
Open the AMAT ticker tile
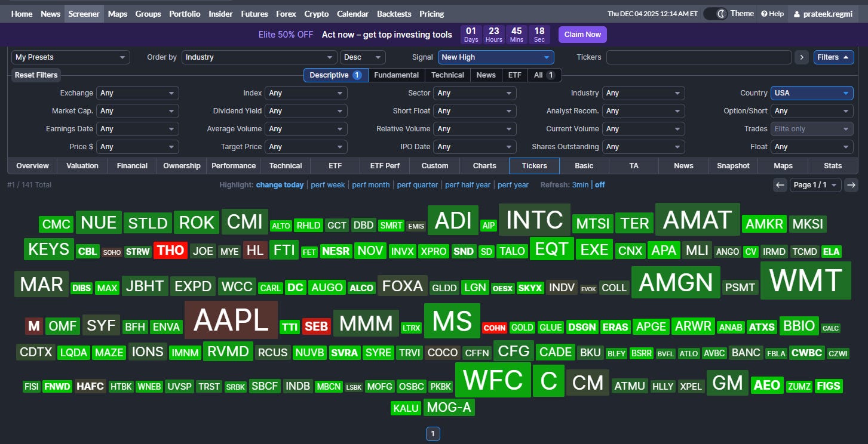pos(698,220)
